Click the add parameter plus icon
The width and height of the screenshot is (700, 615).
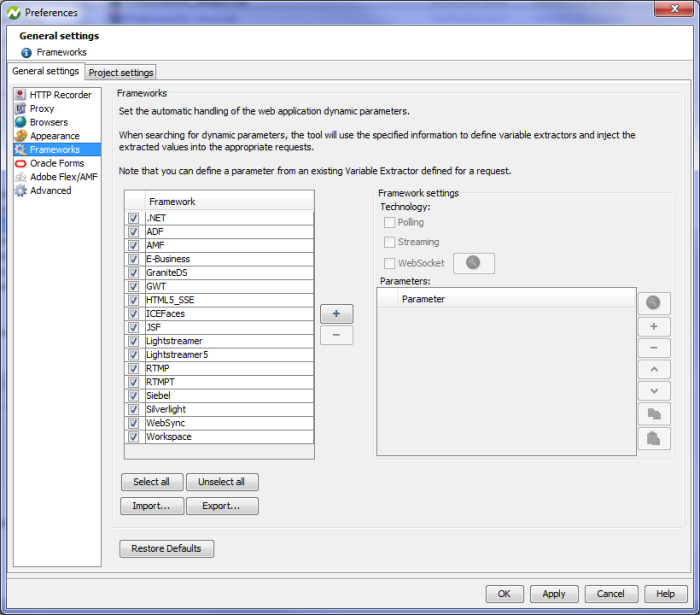[x=654, y=326]
